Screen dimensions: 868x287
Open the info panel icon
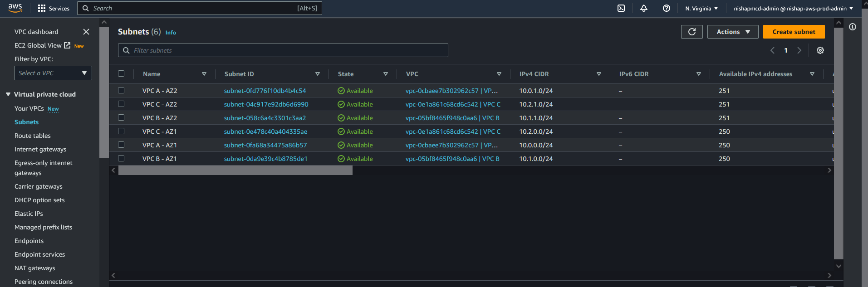tap(853, 27)
